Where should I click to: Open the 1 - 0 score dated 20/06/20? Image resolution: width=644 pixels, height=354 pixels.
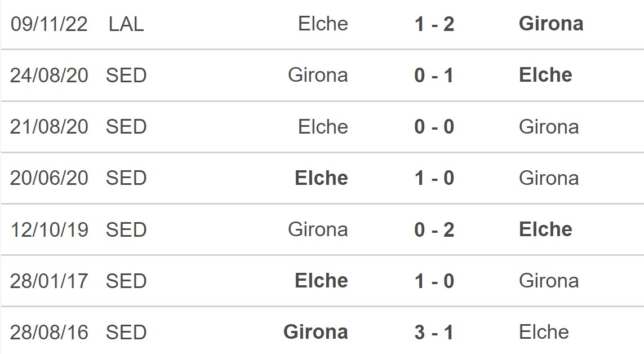click(x=434, y=178)
